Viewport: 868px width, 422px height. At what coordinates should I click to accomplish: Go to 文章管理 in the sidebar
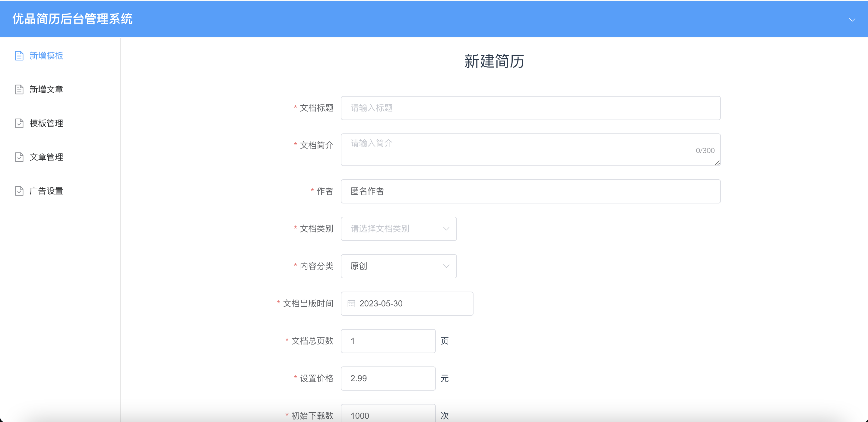pyautogui.click(x=60, y=157)
